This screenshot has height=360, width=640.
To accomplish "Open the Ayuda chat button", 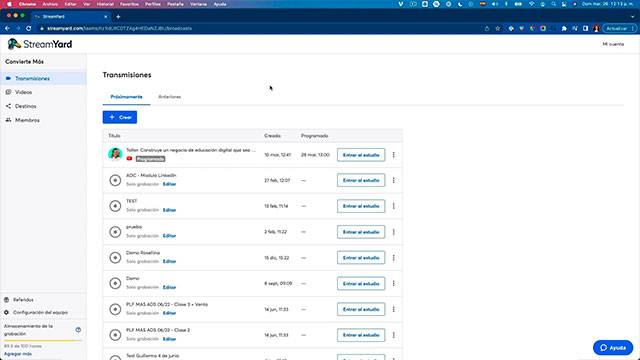I will click(613, 348).
